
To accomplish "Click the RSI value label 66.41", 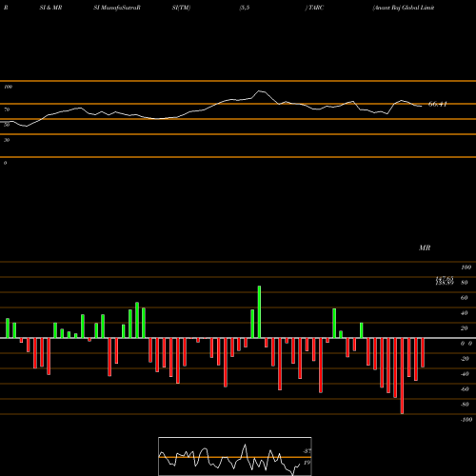I will coord(438,104).
